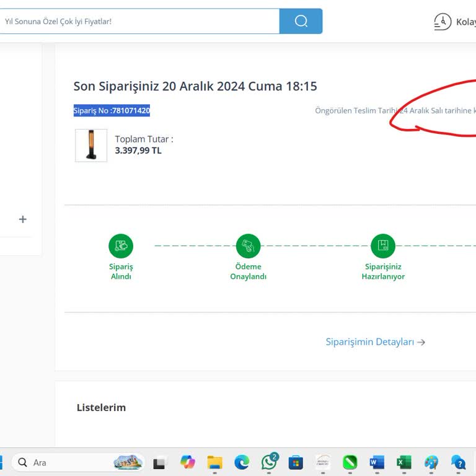Screen dimensions: 476x476
Task: Open the Windows taskbar search box Ara
Action: click(78, 462)
